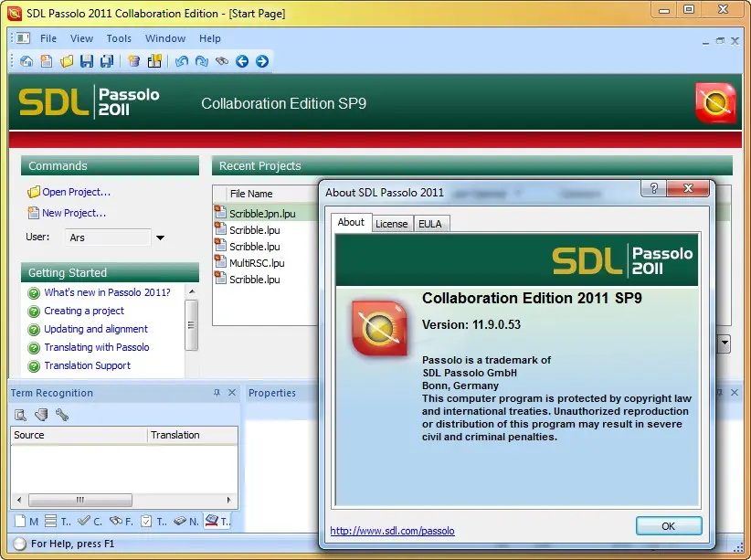The image size is (751, 560).
Task: Select the F. binoculars bottom panel tab
Action: (x=122, y=522)
